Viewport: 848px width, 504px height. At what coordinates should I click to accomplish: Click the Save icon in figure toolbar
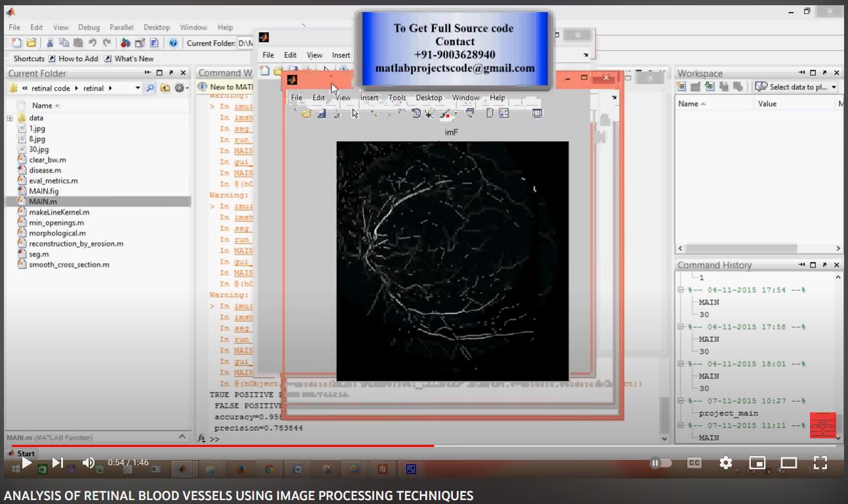point(322,114)
